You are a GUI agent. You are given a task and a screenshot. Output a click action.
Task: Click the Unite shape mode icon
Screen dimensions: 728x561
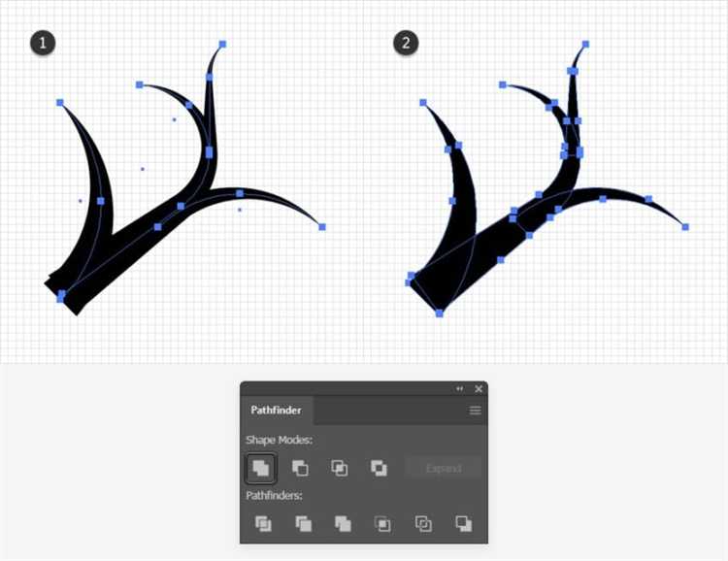coord(262,468)
